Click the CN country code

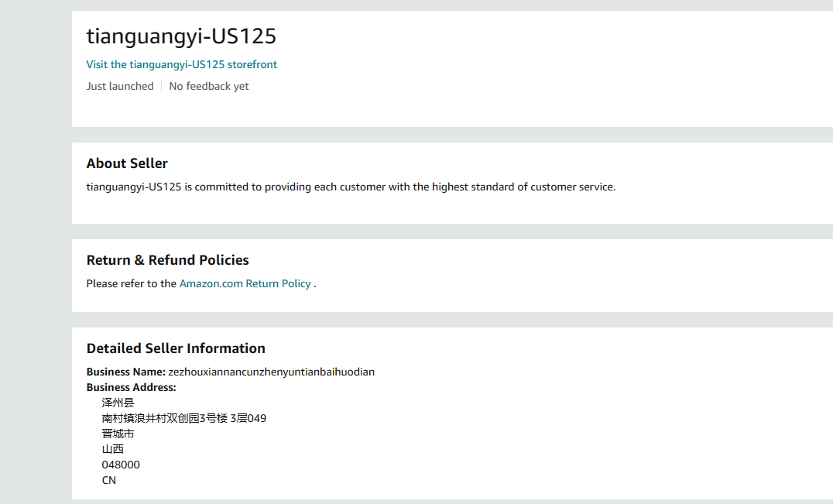pos(109,480)
